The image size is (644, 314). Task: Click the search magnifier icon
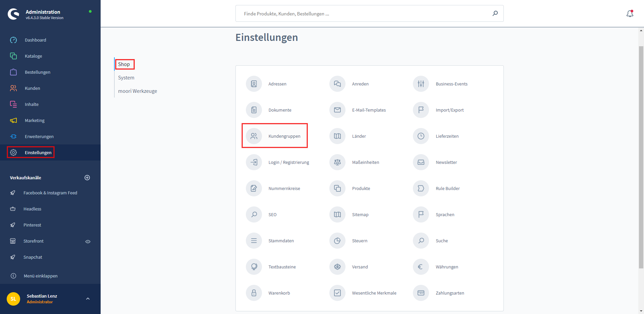(495, 13)
